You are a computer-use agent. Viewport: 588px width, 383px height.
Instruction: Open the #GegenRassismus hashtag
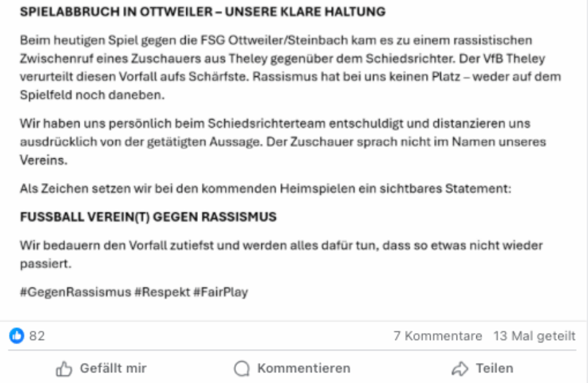coord(76,293)
